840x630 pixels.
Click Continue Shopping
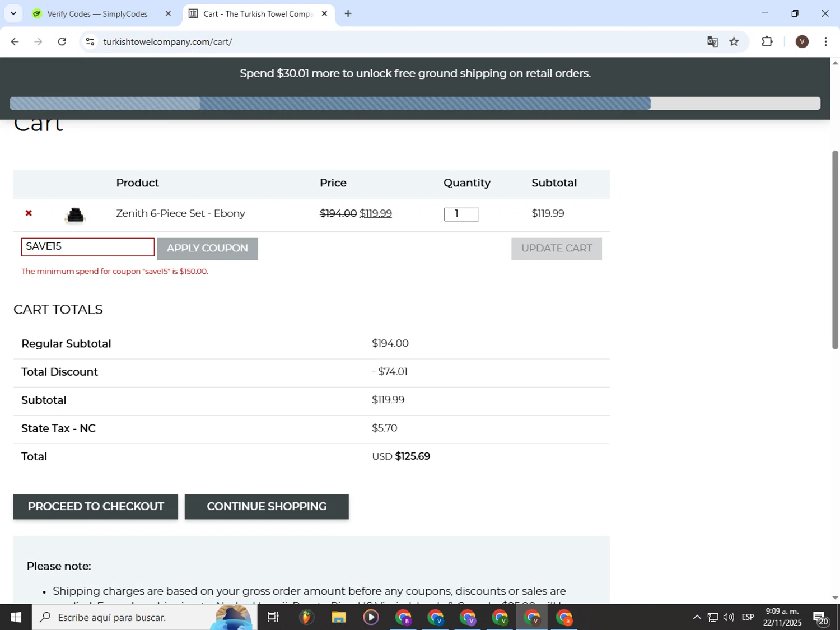click(x=267, y=507)
